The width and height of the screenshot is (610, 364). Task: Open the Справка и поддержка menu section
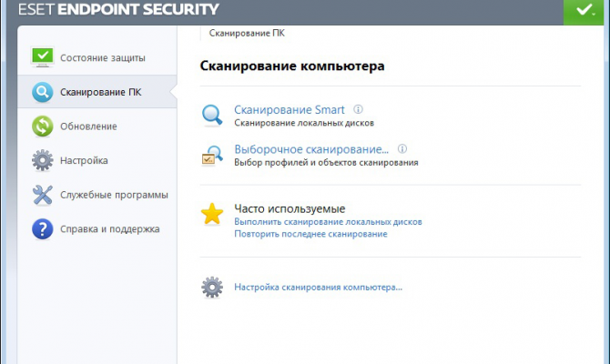point(109,228)
